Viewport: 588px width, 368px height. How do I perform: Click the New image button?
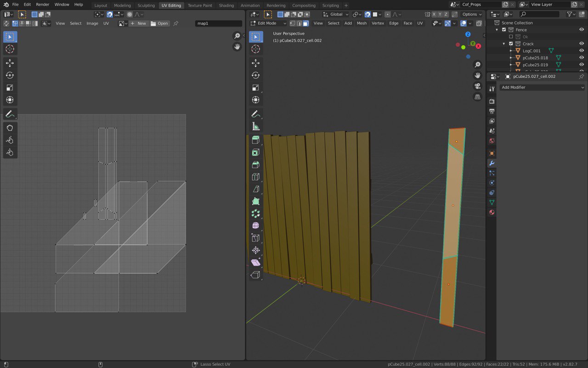(138, 23)
